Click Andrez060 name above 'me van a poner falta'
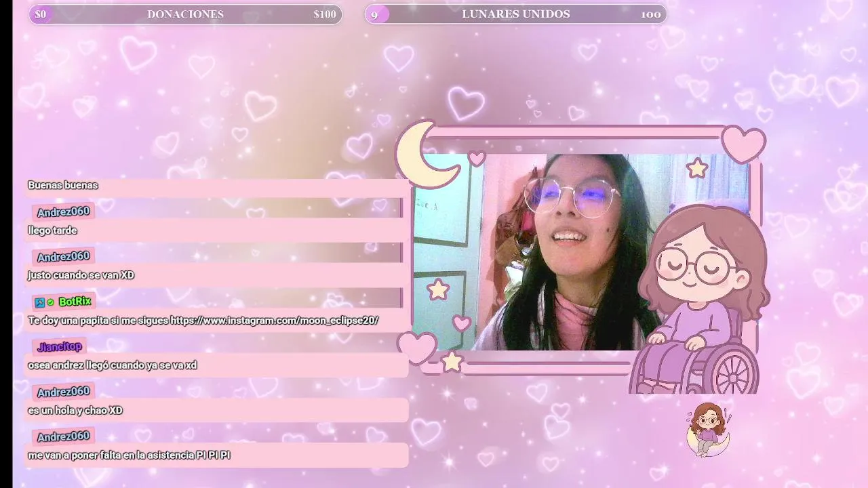The width and height of the screenshot is (868, 488). point(63,436)
